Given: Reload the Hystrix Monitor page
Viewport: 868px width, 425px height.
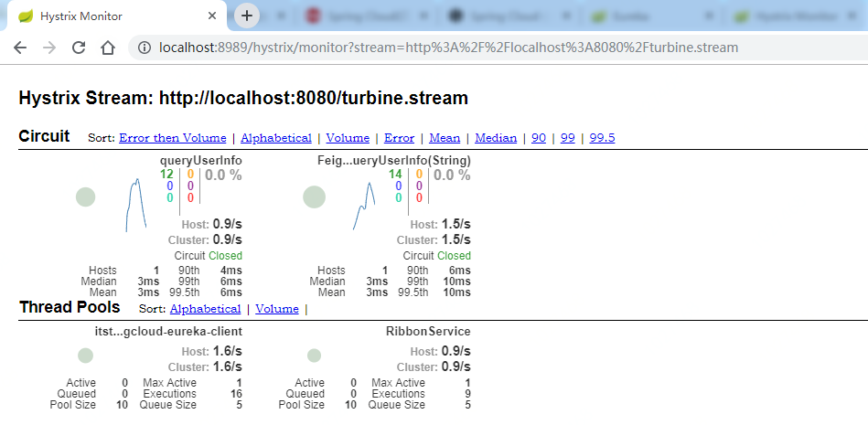Looking at the screenshot, I should point(79,48).
